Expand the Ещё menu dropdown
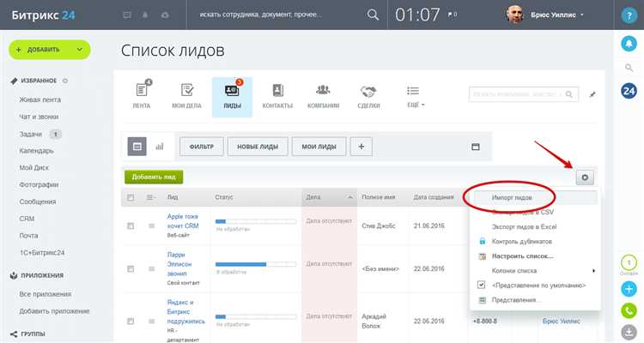The height and width of the screenshot is (343, 644). point(416,96)
